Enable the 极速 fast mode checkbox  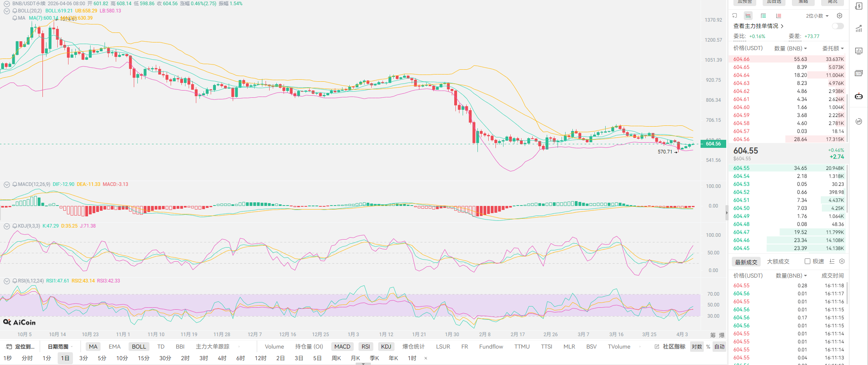coord(808,261)
